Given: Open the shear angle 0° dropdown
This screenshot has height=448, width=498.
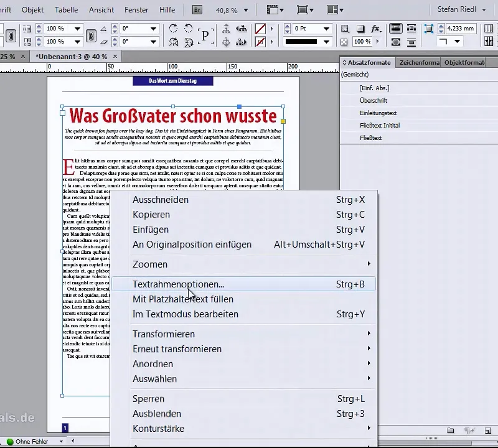Looking at the screenshot, I should pyautogui.click(x=153, y=42).
